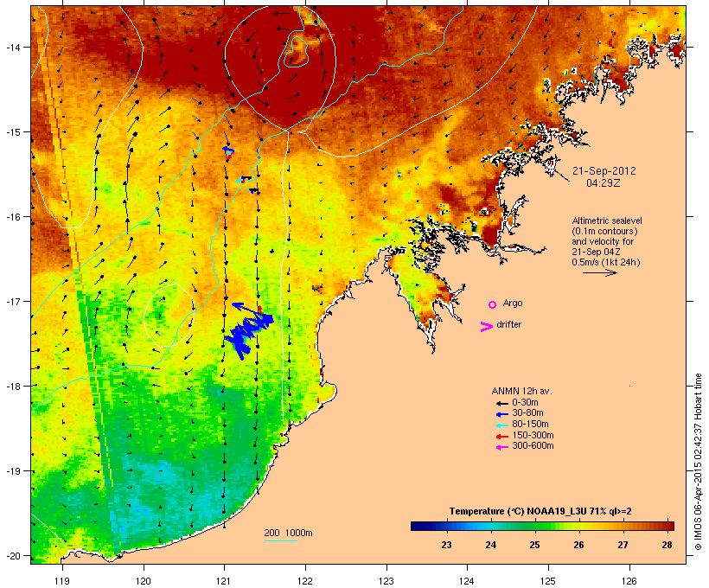
Task: Click the ANMN 12h av. legend heading
Action: click(521, 391)
